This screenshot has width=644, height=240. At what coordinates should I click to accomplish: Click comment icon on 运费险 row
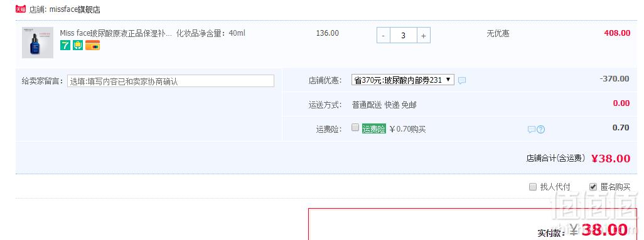tap(532, 130)
